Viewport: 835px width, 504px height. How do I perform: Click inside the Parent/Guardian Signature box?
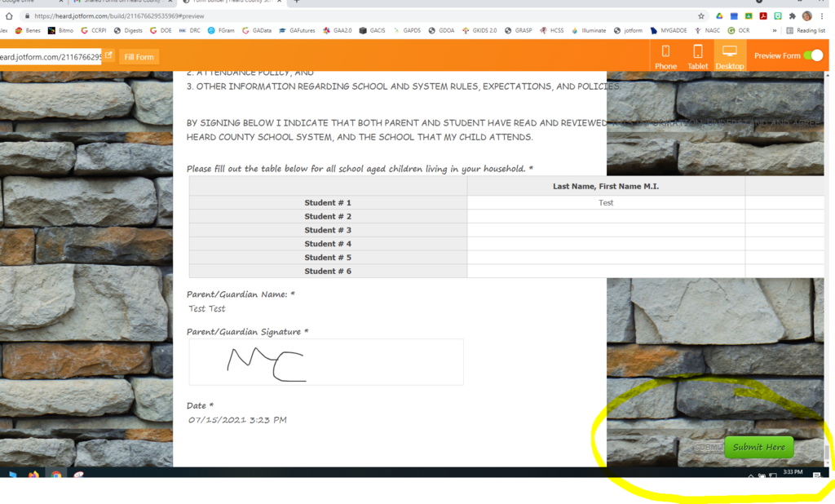click(x=326, y=362)
